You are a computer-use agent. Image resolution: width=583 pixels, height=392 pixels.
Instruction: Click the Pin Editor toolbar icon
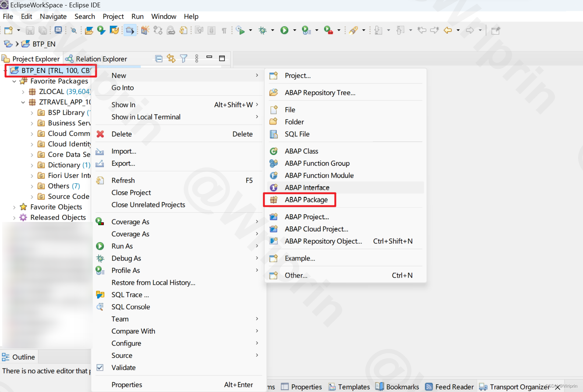coord(496,31)
